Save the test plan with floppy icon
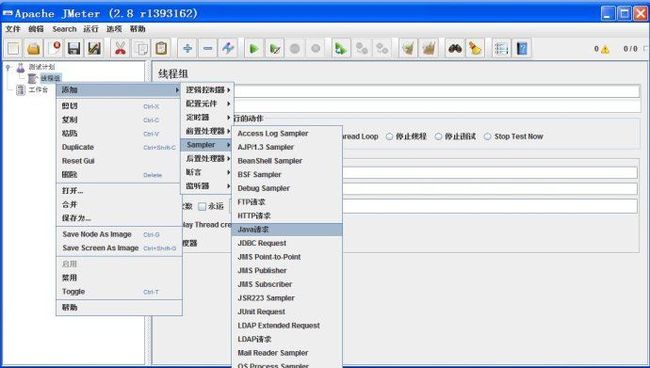This screenshot has width=650, height=368. coord(74,49)
